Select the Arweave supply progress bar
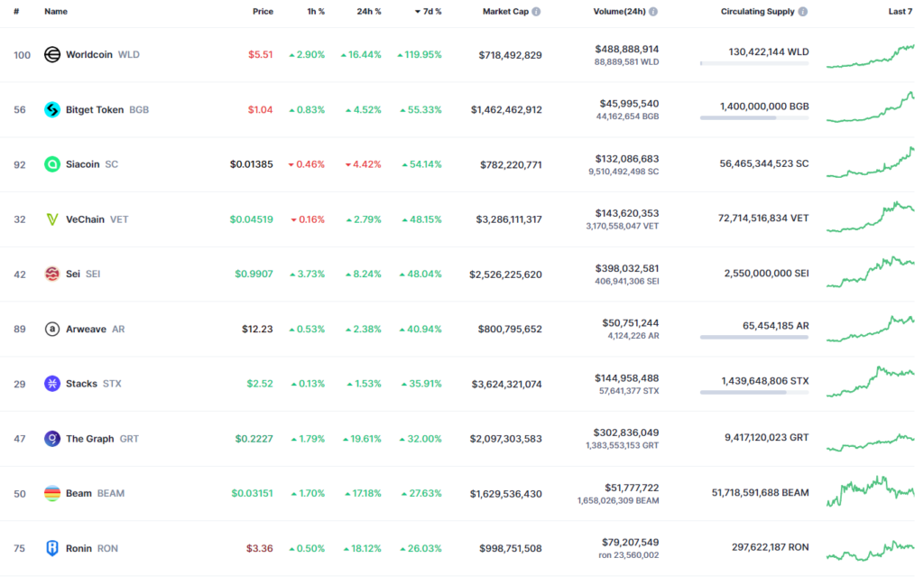 754,338
